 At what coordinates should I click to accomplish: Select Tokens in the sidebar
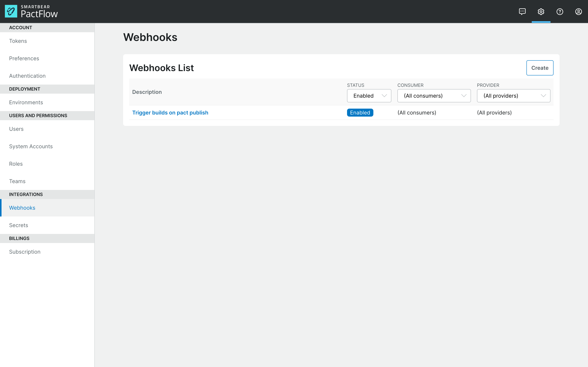(x=18, y=41)
